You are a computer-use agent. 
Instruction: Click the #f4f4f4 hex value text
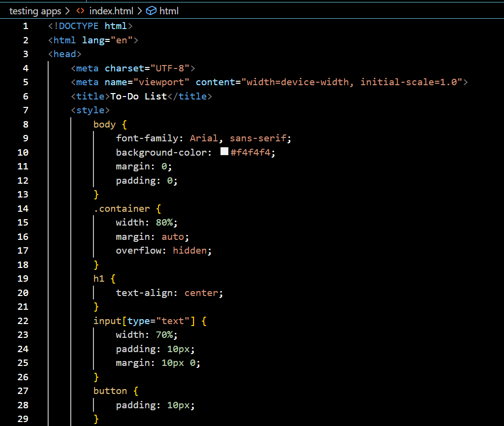click(251, 152)
